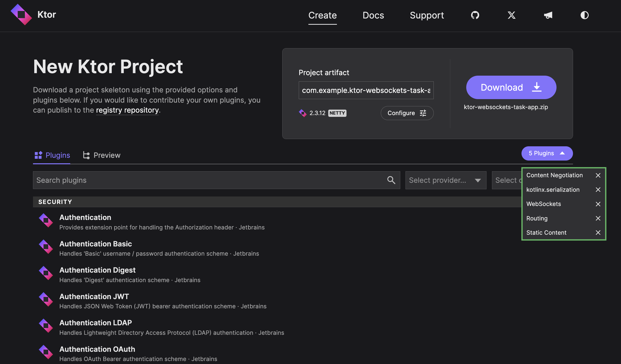
Task: Click the grid icon next to the Plugins tab
Action: [x=39, y=155]
